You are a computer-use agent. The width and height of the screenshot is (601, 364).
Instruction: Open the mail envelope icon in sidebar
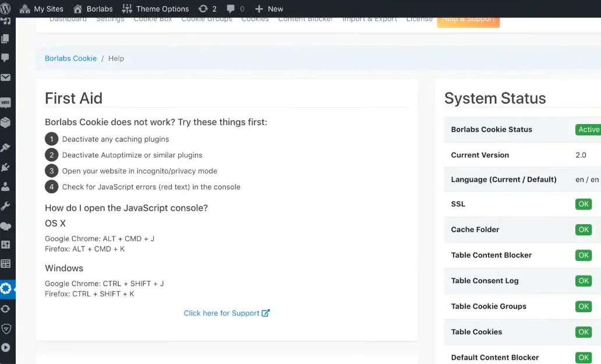[6, 77]
